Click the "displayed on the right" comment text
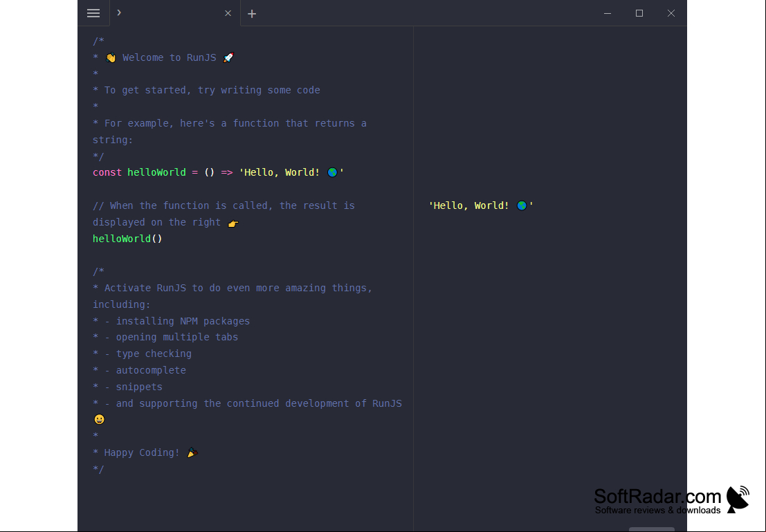Image resolution: width=766 pixels, height=532 pixels. tap(165, 222)
